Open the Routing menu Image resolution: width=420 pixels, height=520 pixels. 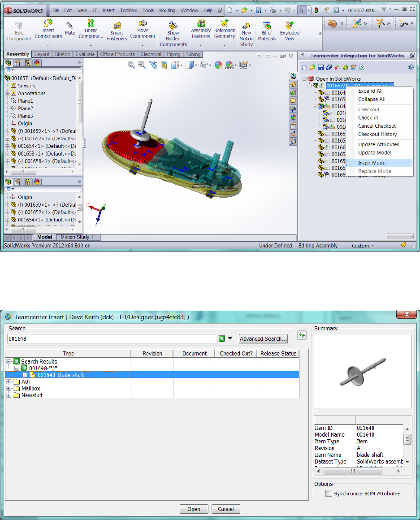167,10
